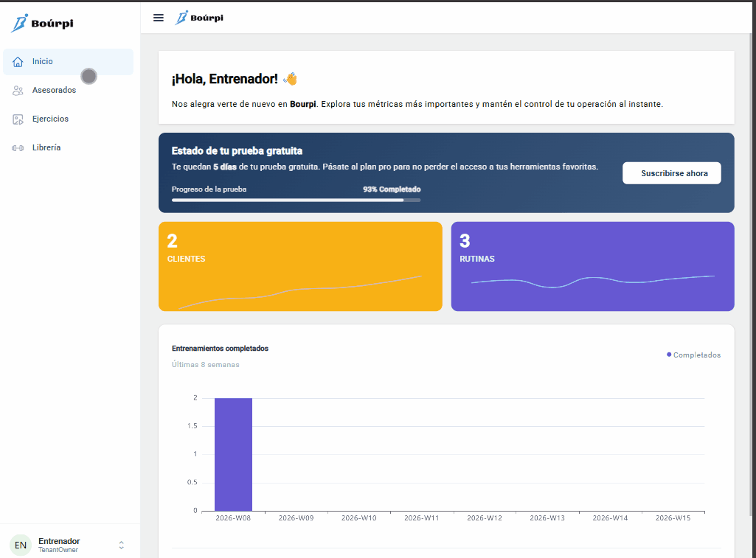The height and width of the screenshot is (558, 756).
Task: Open the Entrenador TenantOwner profile menu
Action: [59, 545]
